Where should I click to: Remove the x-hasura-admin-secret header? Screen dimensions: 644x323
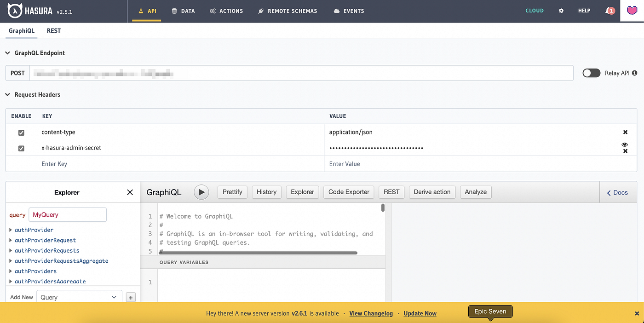(625, 151)
